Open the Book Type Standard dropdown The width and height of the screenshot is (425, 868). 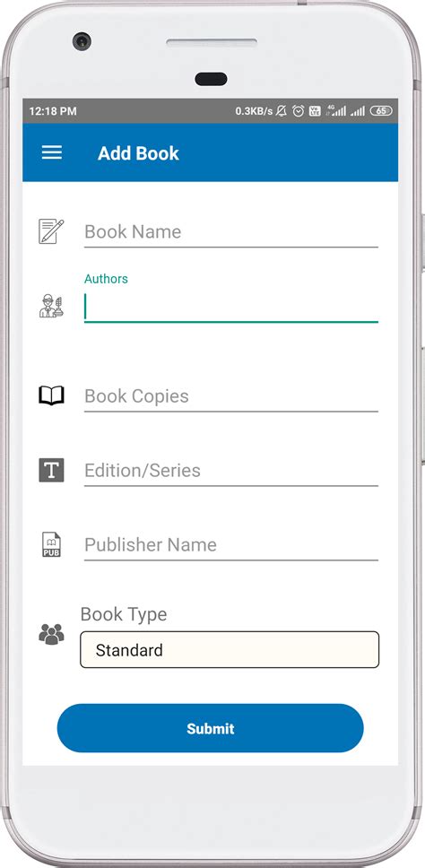pyautogui.click(x=230, y=649)
